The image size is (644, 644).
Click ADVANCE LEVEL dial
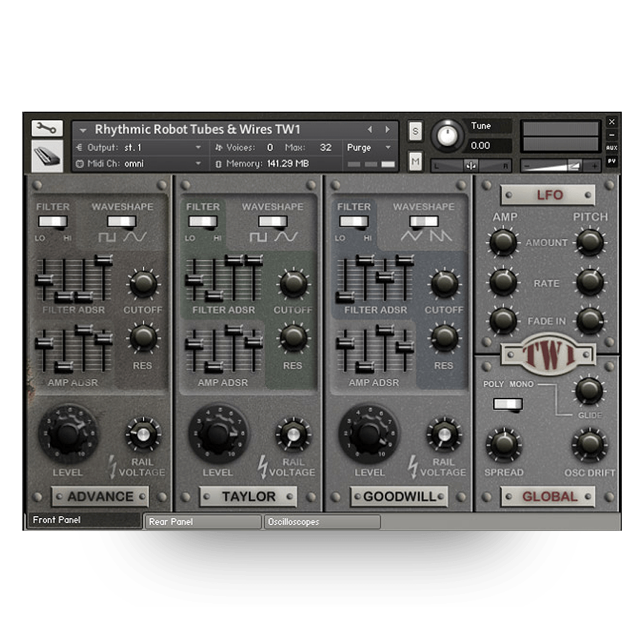tap(68, 434)
